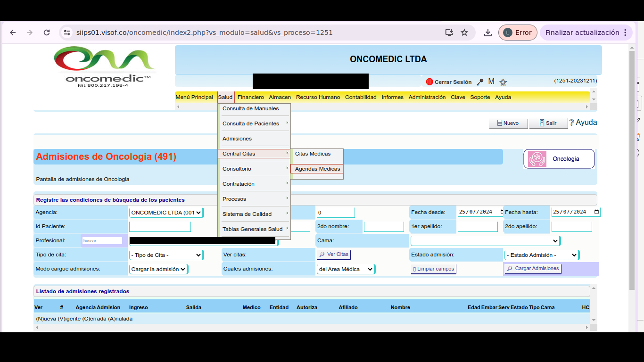Click the red Cerrar Sesión icon
This screenshot has height=362, width=644.
coord(429,82)
